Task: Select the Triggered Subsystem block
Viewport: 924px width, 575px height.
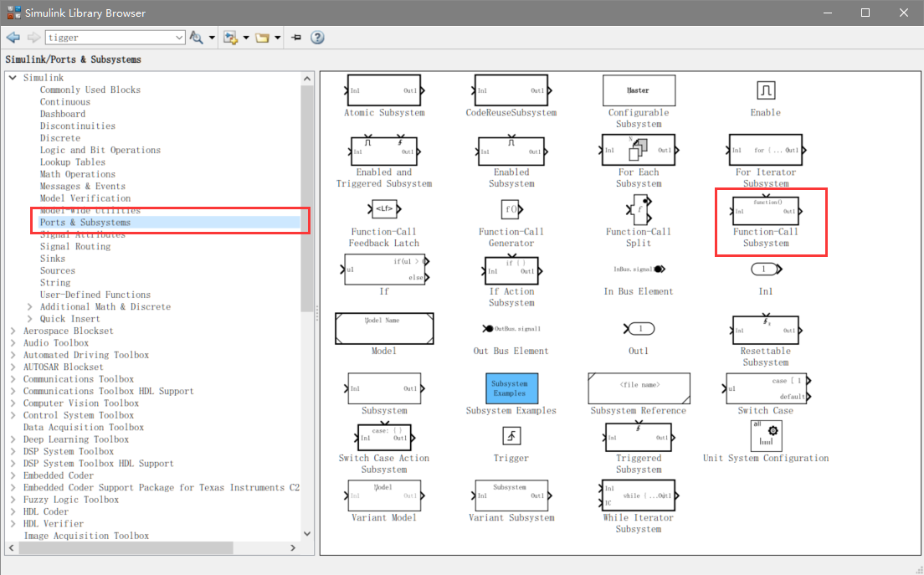Action: click(x=639, y=438)
